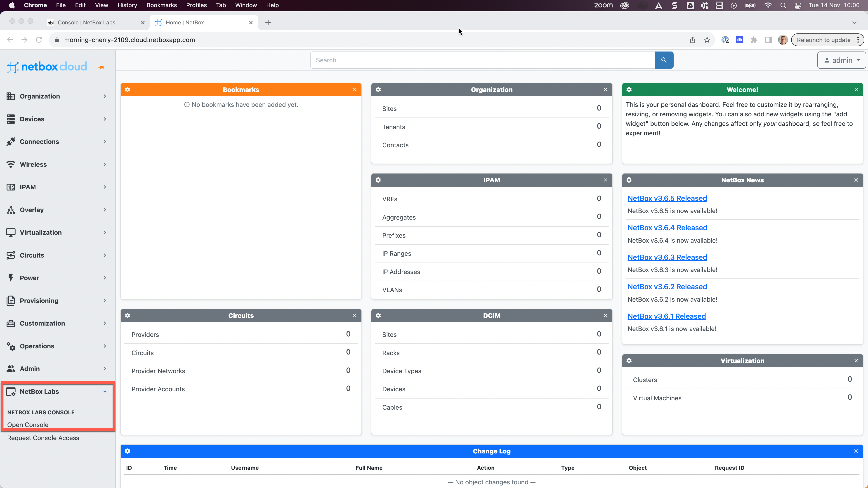Expand the IPAM sidebar menu
Screen dimensions: 868x488
57,187
